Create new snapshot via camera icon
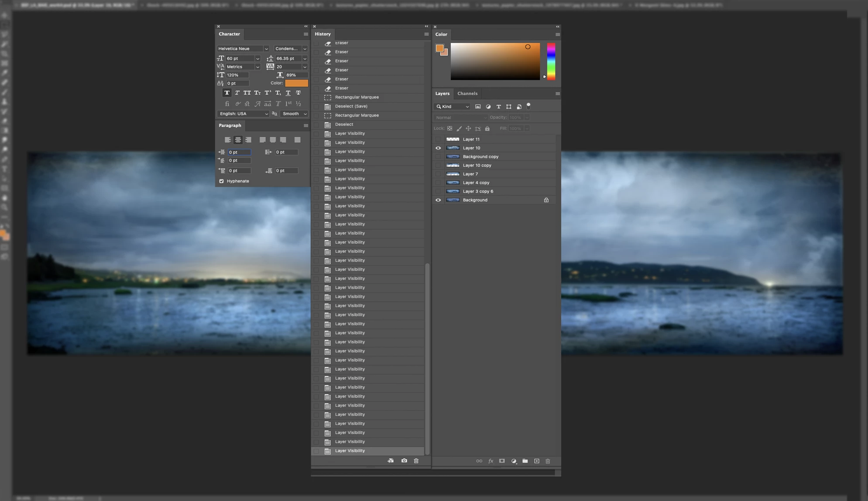 pyautogui.click(x=404, y=461)
